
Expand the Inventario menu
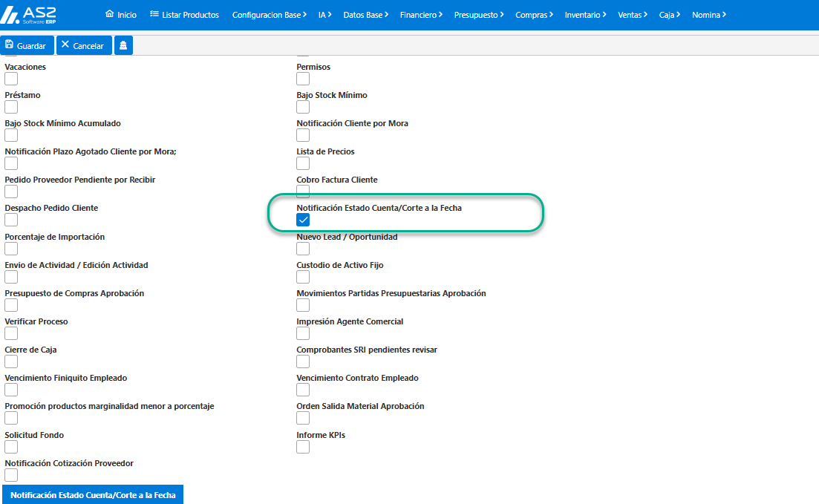pyautogui.click(x=586, y=15)
